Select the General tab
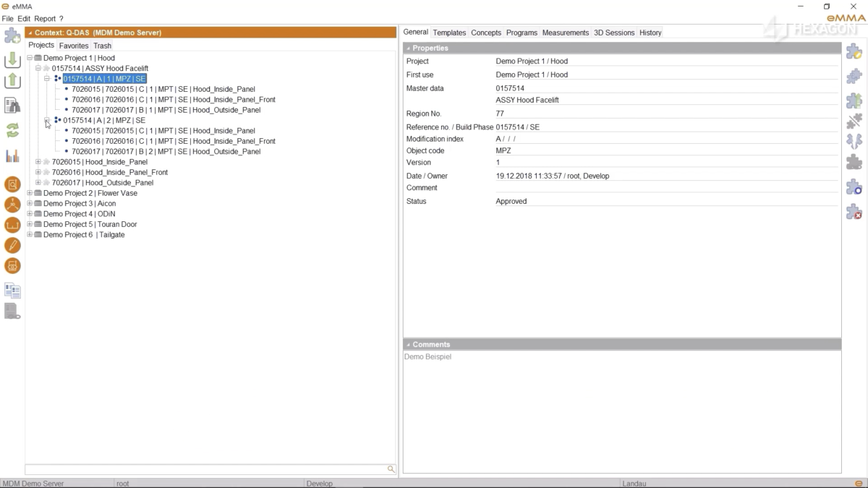This screenshot has width=868, height=488. pos(416,32)
